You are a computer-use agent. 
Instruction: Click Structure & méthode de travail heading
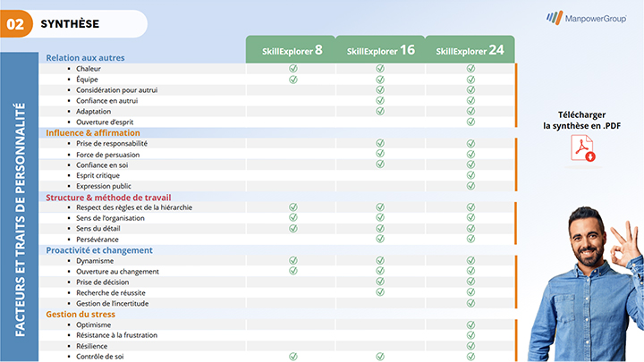(108, 198)
